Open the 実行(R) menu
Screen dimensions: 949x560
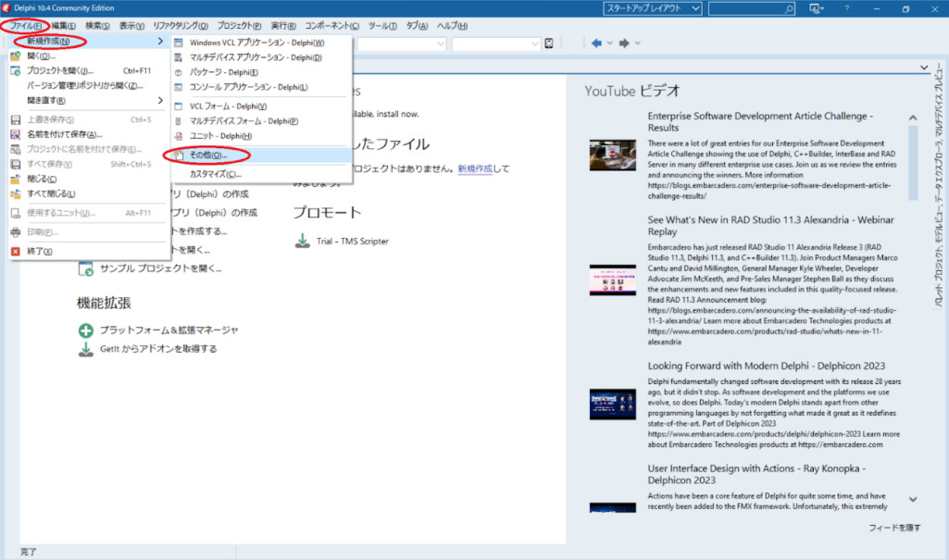point(283,26)
